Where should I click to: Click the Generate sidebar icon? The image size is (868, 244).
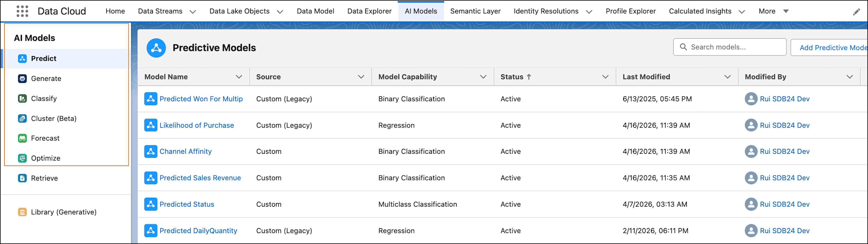22,78
